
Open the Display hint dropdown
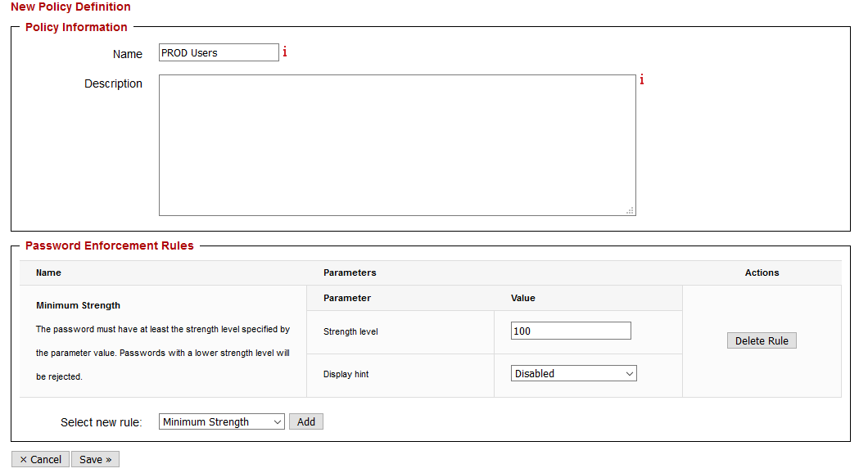click(573, 374)
